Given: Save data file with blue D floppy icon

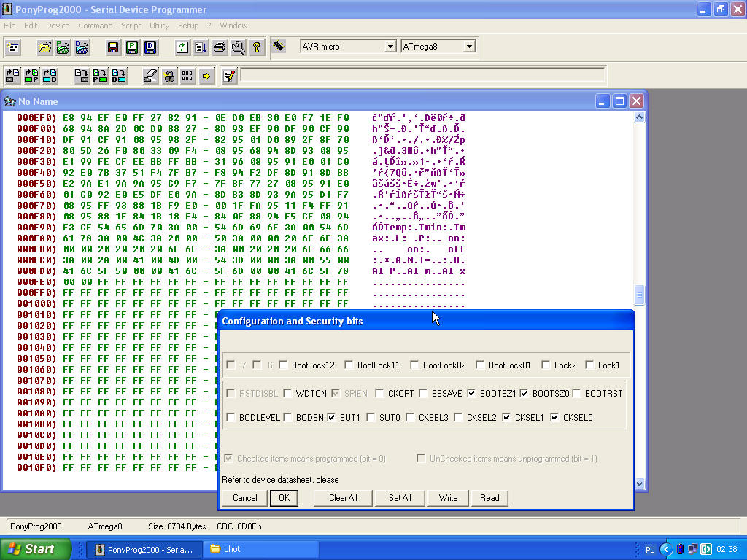Looking at the screenshot, I should [150, 47].
